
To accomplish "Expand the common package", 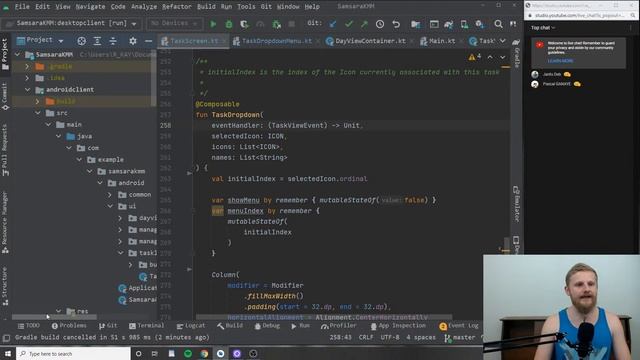I will coord(110,195).
